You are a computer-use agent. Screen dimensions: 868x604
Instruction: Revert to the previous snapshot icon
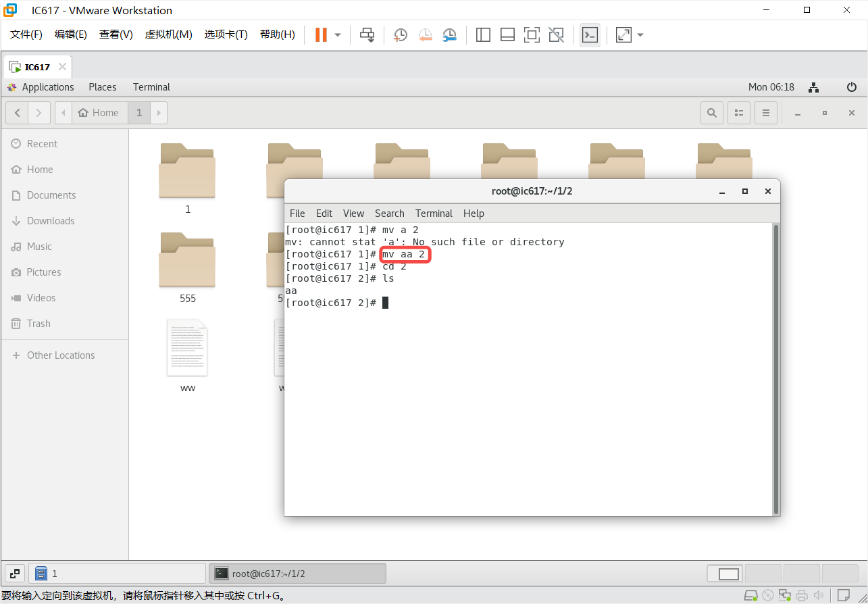click(425, 34)
